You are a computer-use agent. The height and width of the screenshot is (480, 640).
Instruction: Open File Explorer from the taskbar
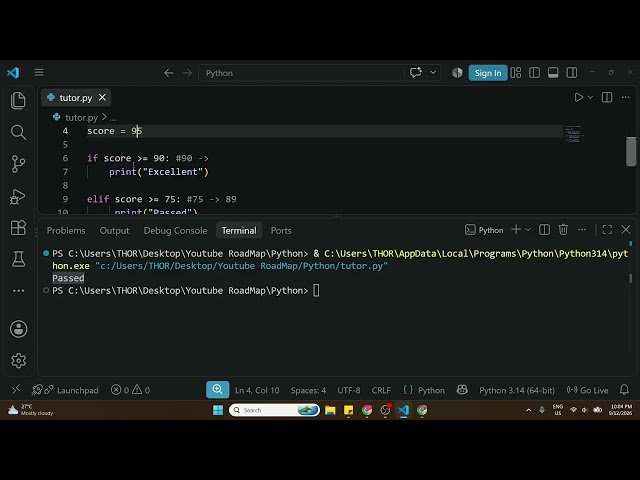(330, 410)
